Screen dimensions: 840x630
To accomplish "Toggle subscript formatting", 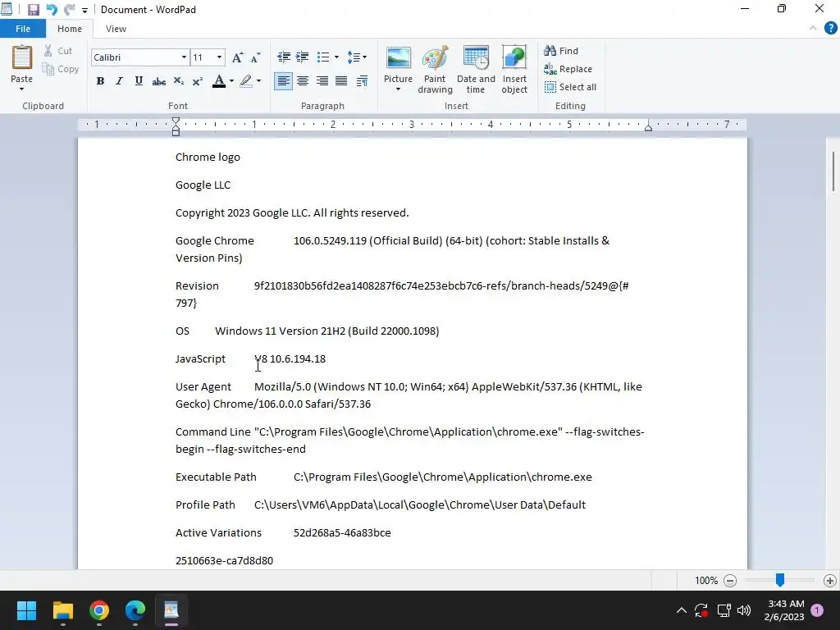I will pos(178,81).
